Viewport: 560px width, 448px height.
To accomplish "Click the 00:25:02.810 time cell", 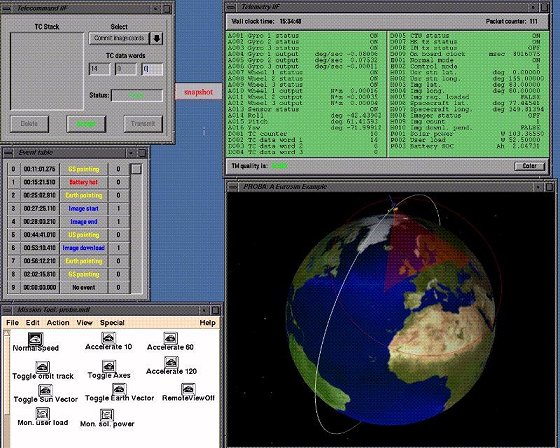I will pos(40,195).
